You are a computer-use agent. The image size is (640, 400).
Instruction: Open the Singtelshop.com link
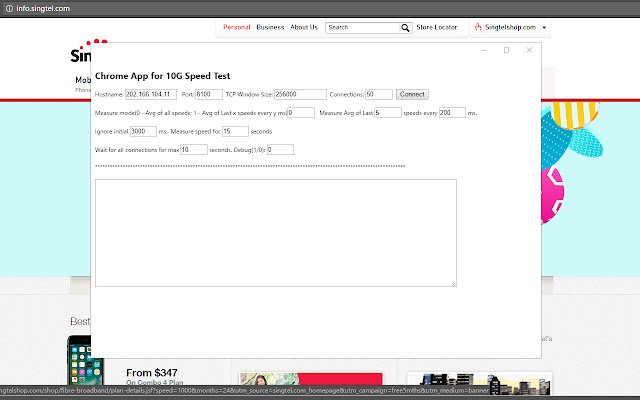pyautogui.click(x=510, y=27)
